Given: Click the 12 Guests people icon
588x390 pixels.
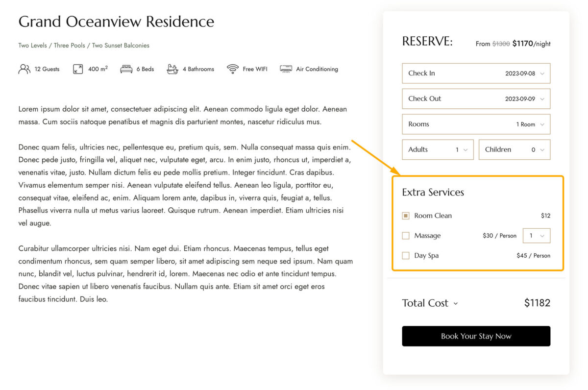Looking at the screenshot, I should click(x=24, y=69).
